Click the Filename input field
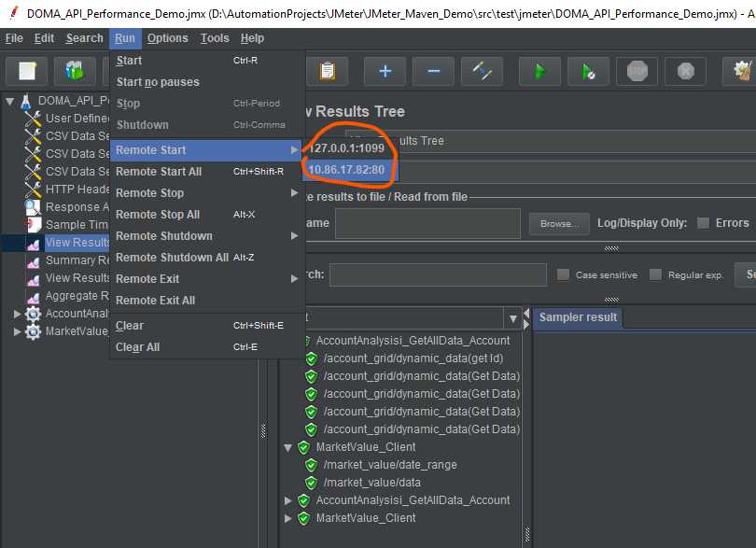 click(427, 223)
